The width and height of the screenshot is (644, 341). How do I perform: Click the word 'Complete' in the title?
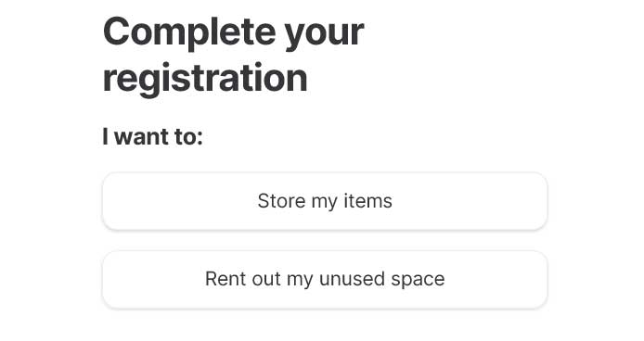[189, 32]
